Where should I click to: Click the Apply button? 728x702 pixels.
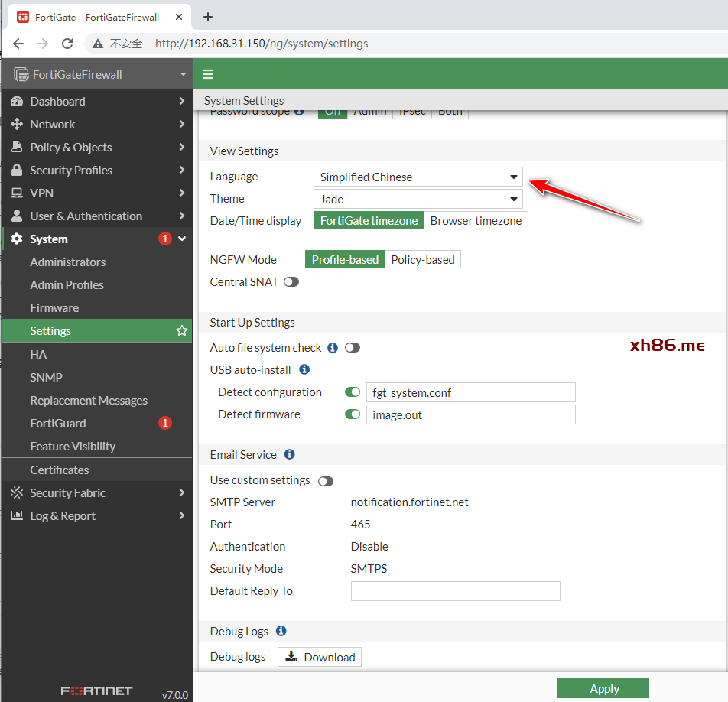coord(603,688)
